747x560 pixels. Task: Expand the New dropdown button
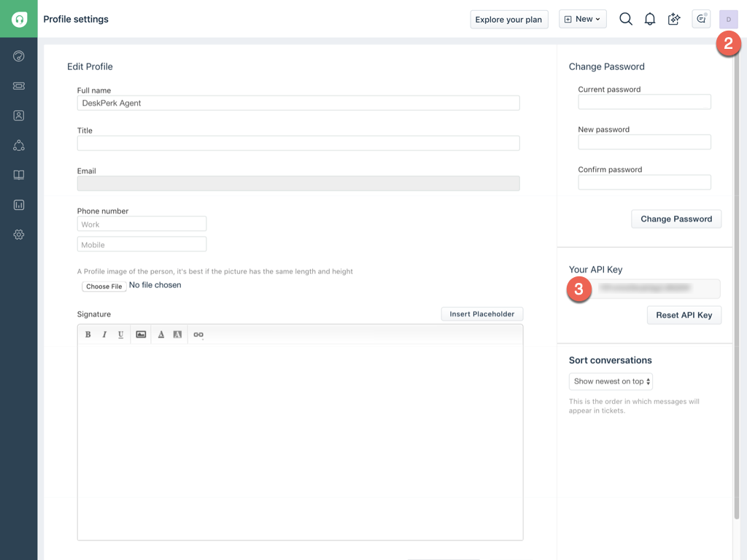582,19
